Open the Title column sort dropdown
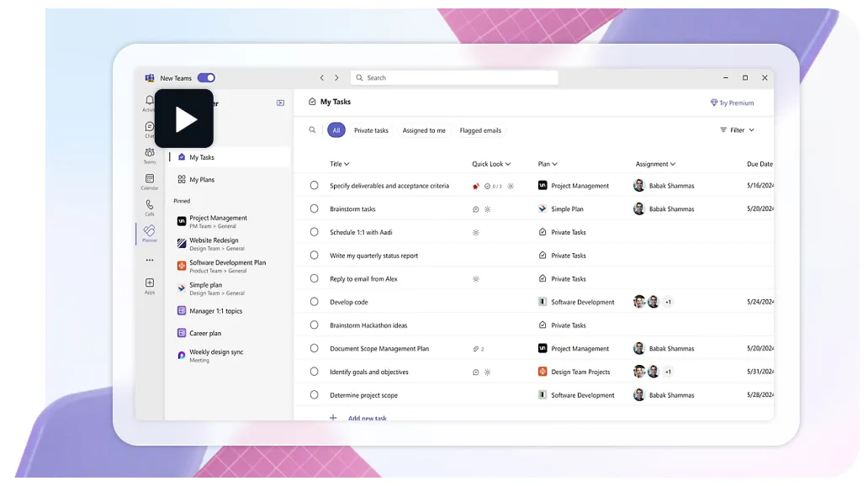868x486 pixels. click(340, 164)
